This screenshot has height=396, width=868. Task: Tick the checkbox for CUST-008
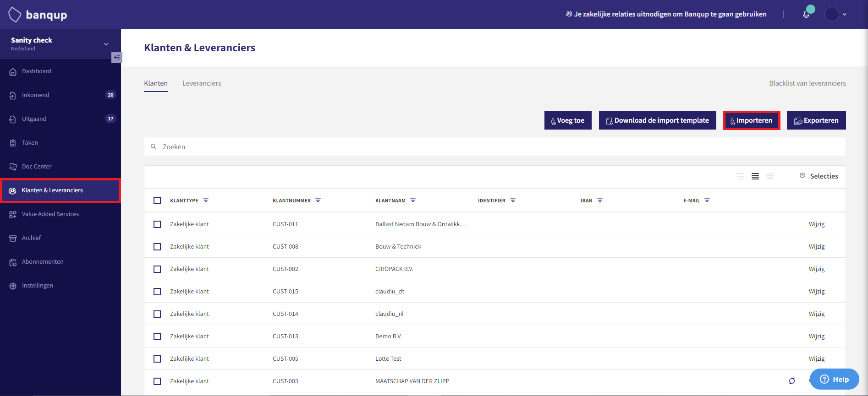(157, 247)
